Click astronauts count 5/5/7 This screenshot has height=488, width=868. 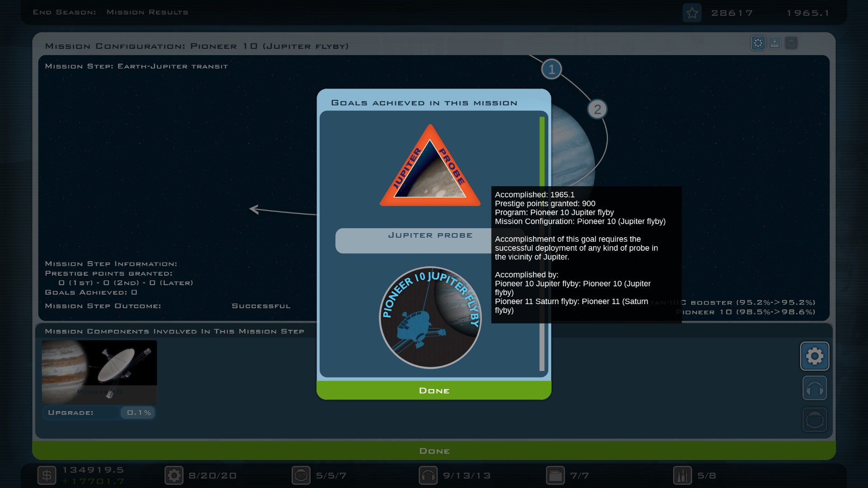pos(331,475)
